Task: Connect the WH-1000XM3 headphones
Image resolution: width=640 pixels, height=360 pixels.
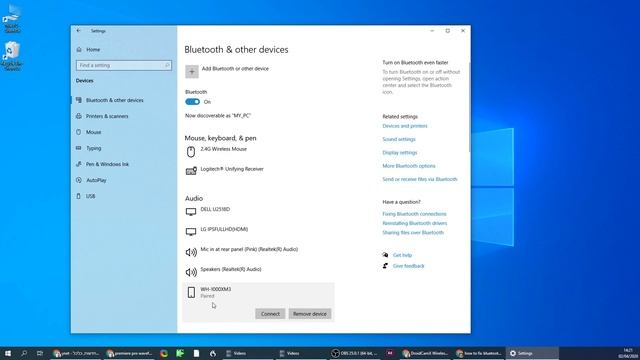Action: [270, 314]
